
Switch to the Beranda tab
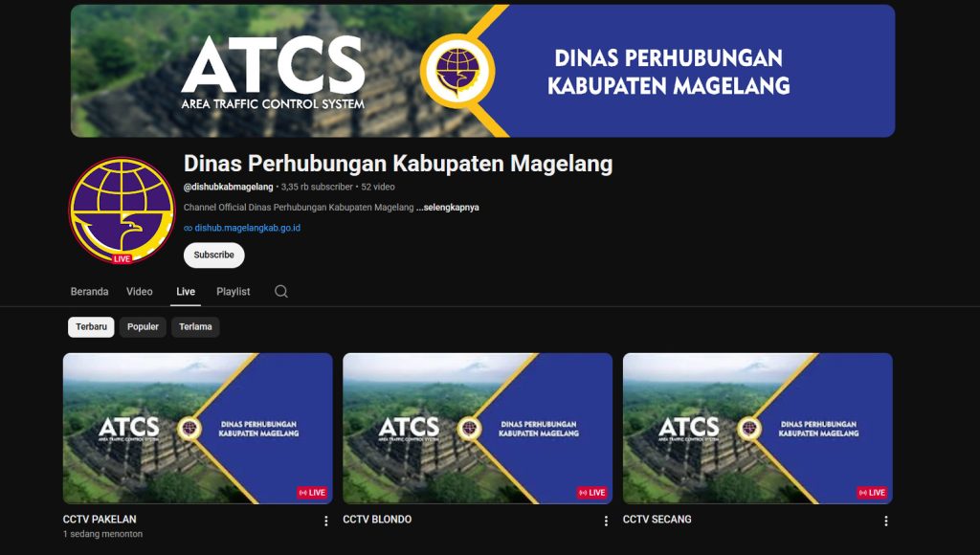[x=89, y=291]
